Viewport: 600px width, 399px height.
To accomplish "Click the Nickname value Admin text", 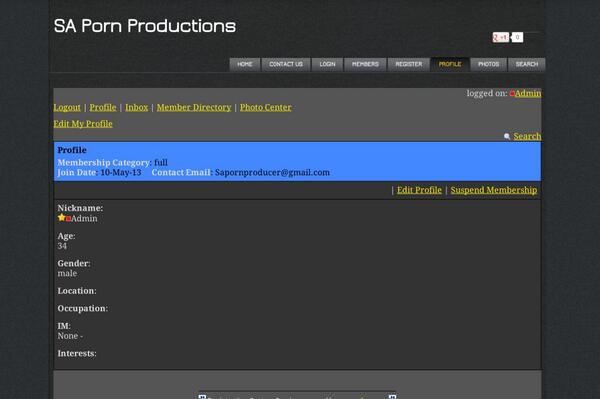I will pos(84,218).
